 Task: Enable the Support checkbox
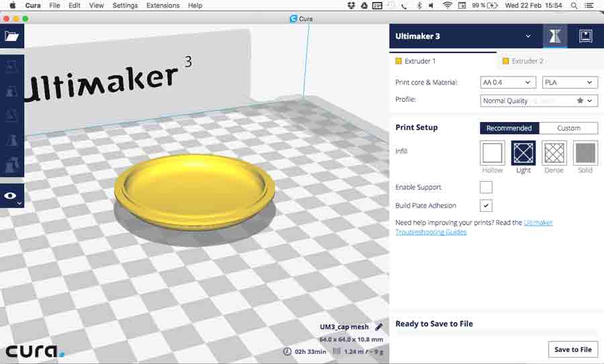click(x=486, y=188)
